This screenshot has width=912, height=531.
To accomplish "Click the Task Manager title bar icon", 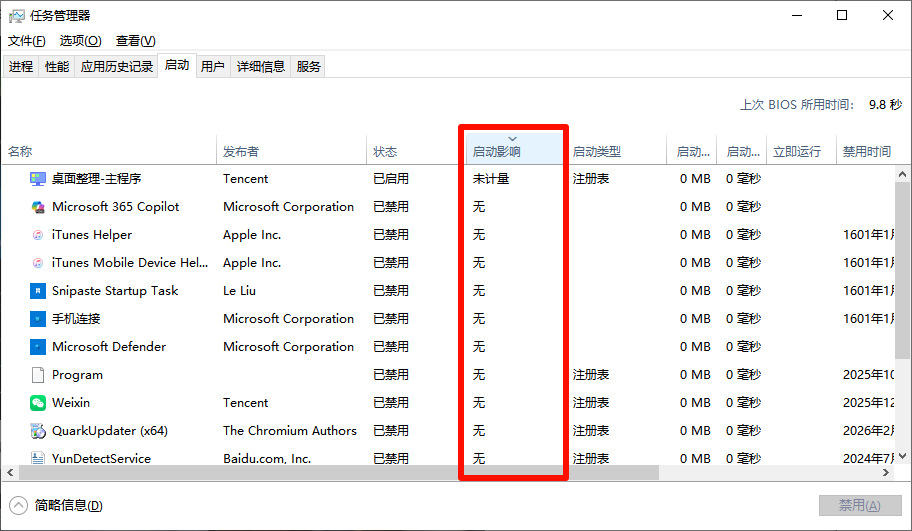I will click(16, 16).
